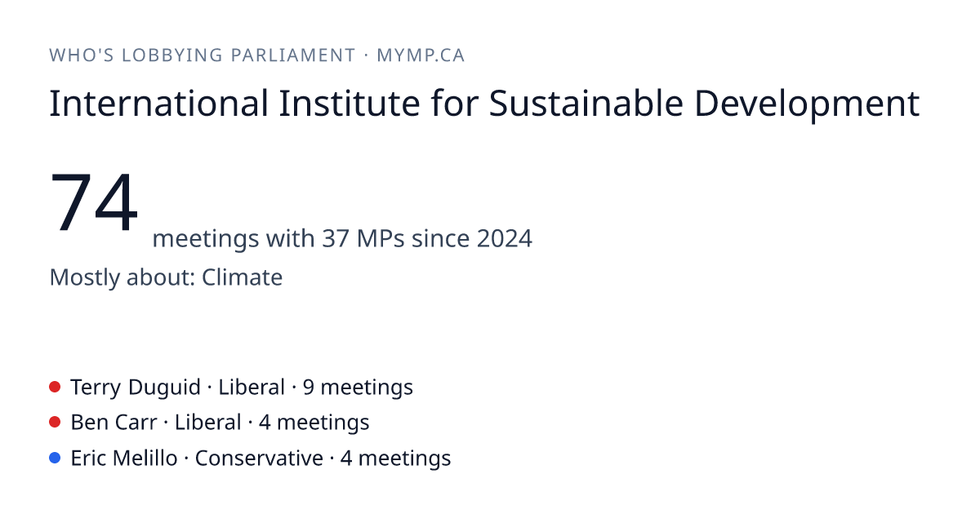Click the '4 meetings' count for Ben Carr
Viewport: 980px width, 514px height.
click(314, 423)
